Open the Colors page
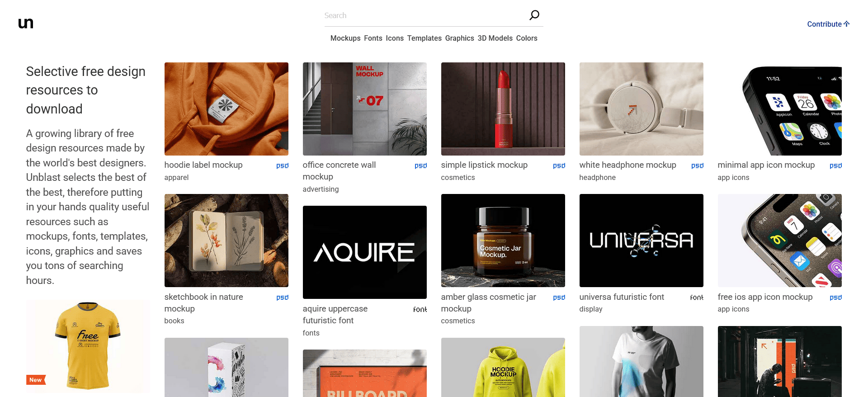The image size is (868, 397). tap(527, 38)
